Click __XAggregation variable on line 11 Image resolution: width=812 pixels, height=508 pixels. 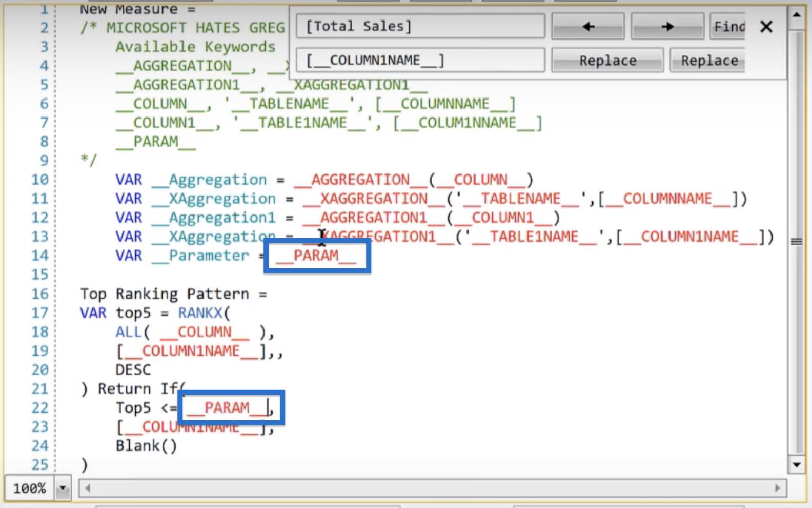pos(213,199)
